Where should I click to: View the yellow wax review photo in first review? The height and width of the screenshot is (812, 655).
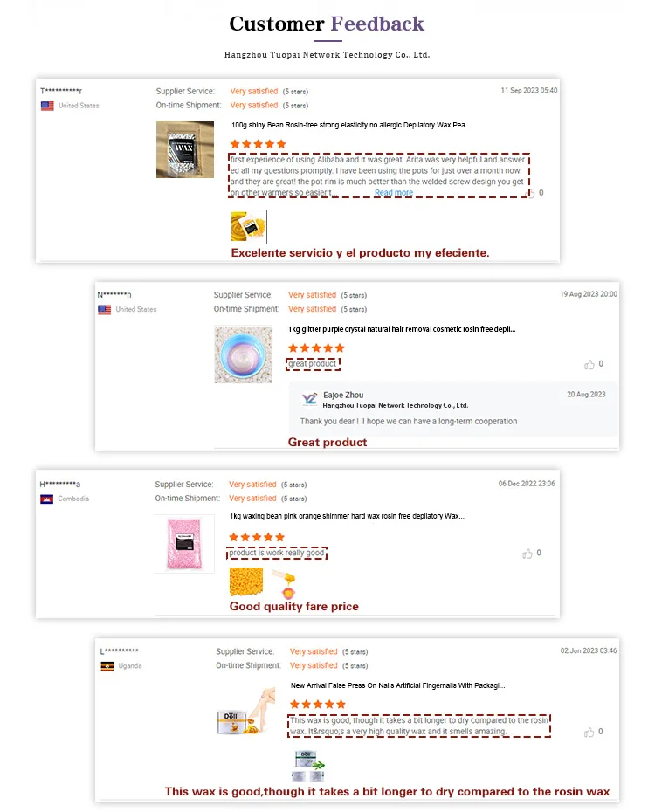(249, 227)
